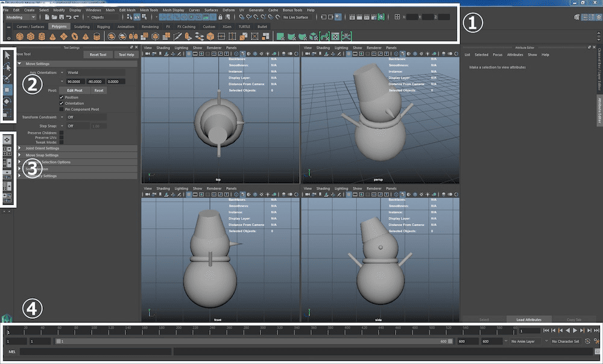Create a polygon cylinder from the shelf
The image size is (603, 364).
(42, 37)
